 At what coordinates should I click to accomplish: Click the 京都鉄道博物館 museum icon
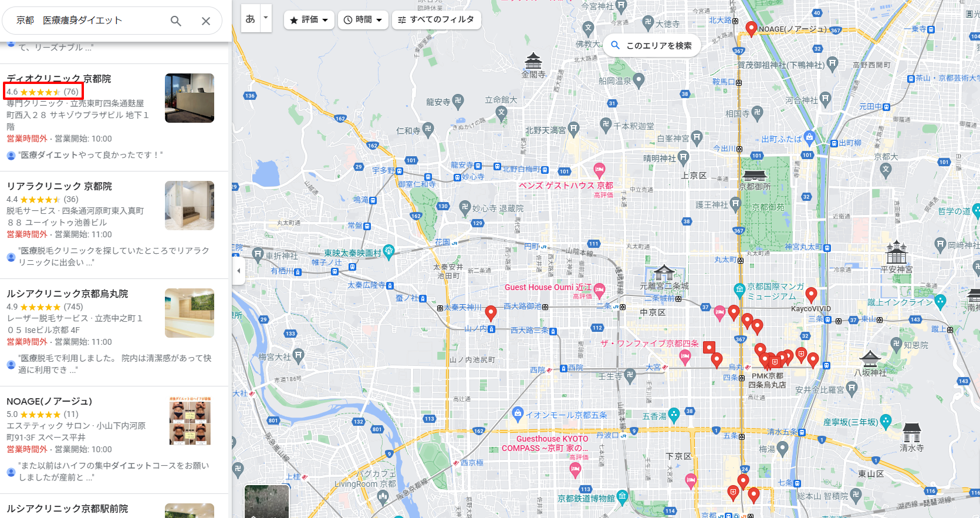[x=622, y=497]
